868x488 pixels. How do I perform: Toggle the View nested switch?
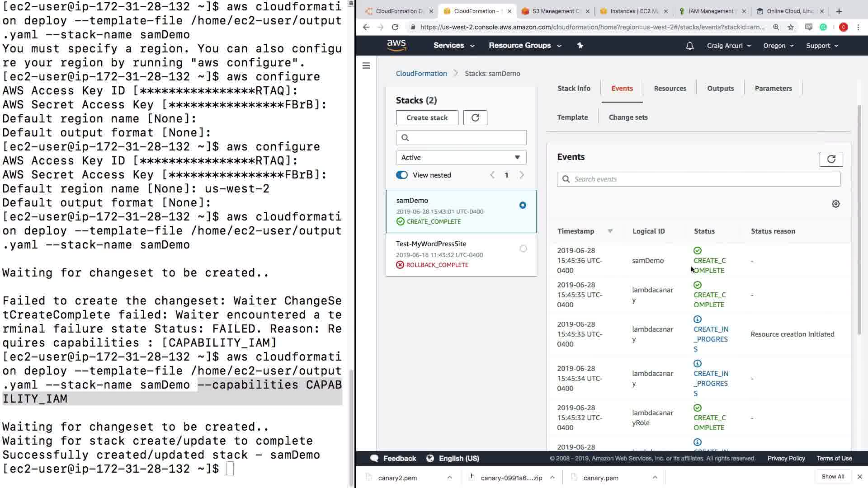[402, 175]
